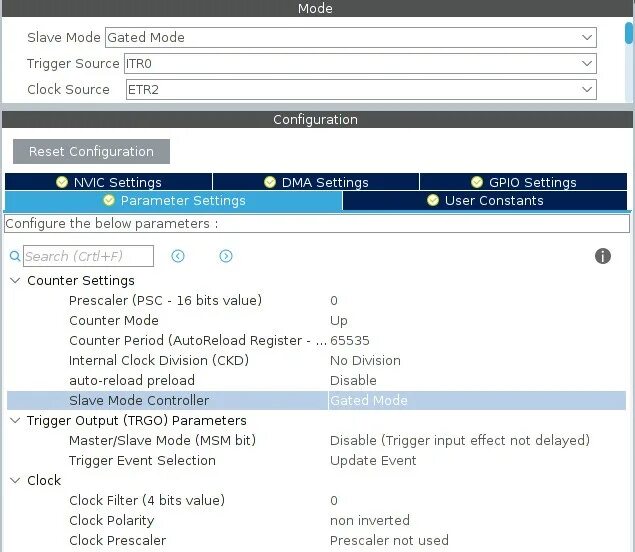The height and width of the screenshot is (552, 635).
Task: Click Slave Mode Controller value Gated Mode
Action: [x=369, y=400]
